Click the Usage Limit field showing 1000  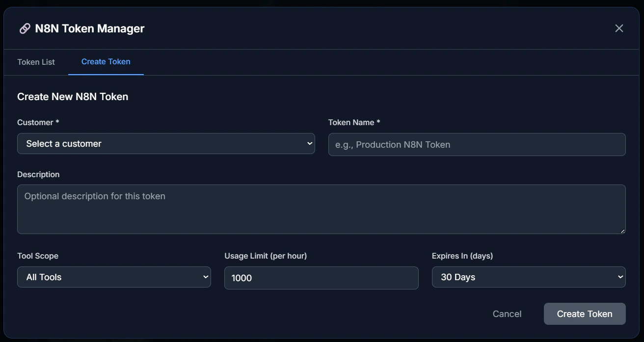click(322, 278)
